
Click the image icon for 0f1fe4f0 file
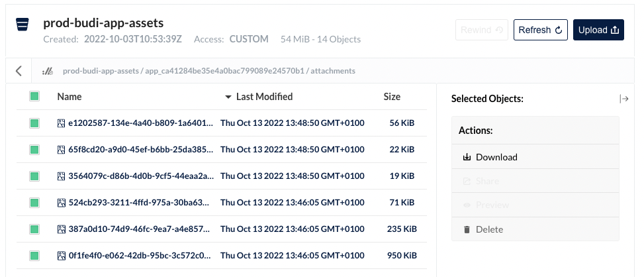61,256
